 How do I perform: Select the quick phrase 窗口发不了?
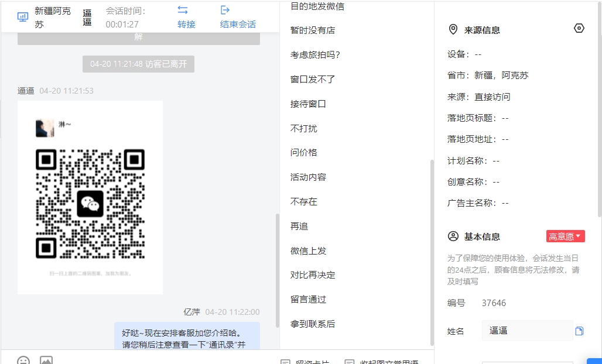[313, 80]
